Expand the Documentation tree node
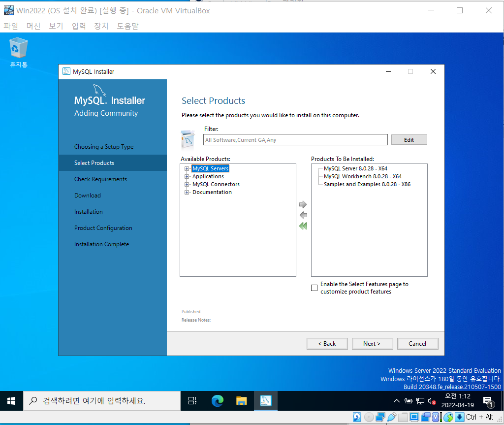 click(x=187, y=193)
